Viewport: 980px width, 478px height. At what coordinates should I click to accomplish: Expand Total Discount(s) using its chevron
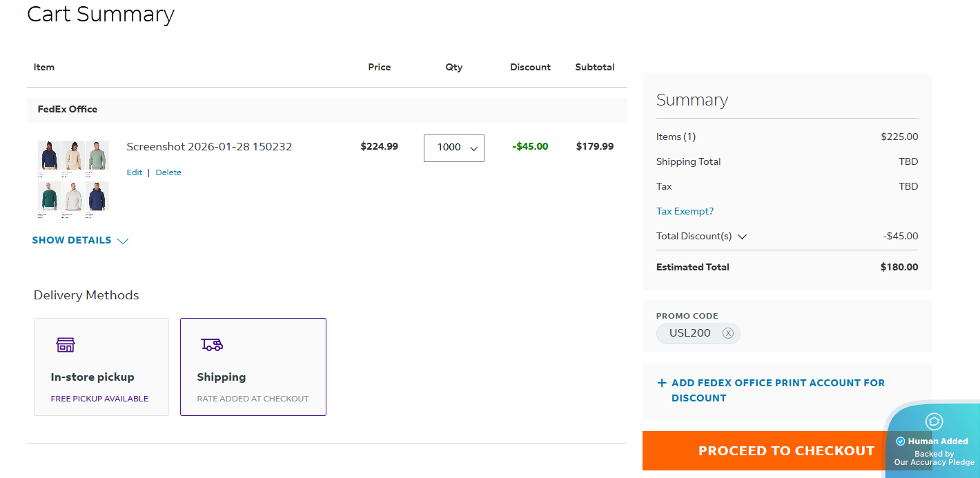tap(742, 237)
